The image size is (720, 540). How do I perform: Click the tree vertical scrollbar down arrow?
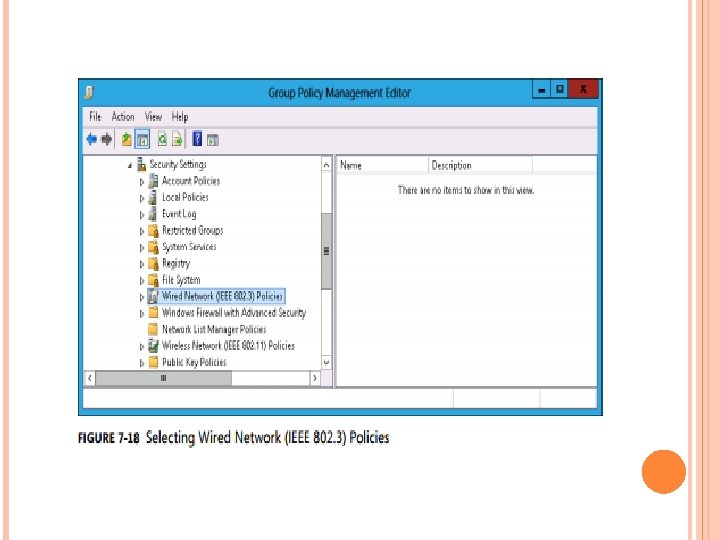(326, 362)
